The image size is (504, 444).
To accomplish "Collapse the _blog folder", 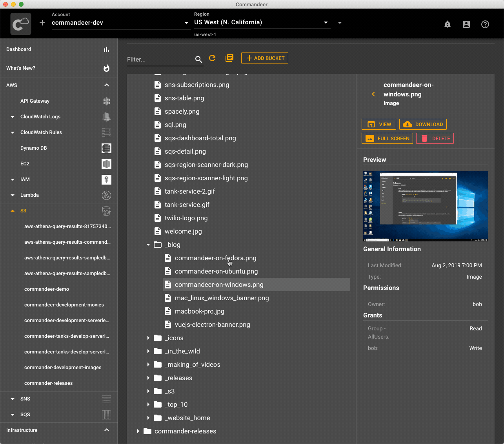I will 148,245.
